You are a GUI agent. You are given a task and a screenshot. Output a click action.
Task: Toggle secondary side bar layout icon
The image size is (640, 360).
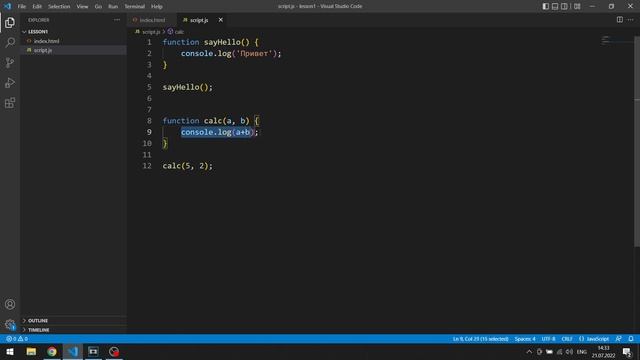tap(564, 6)
